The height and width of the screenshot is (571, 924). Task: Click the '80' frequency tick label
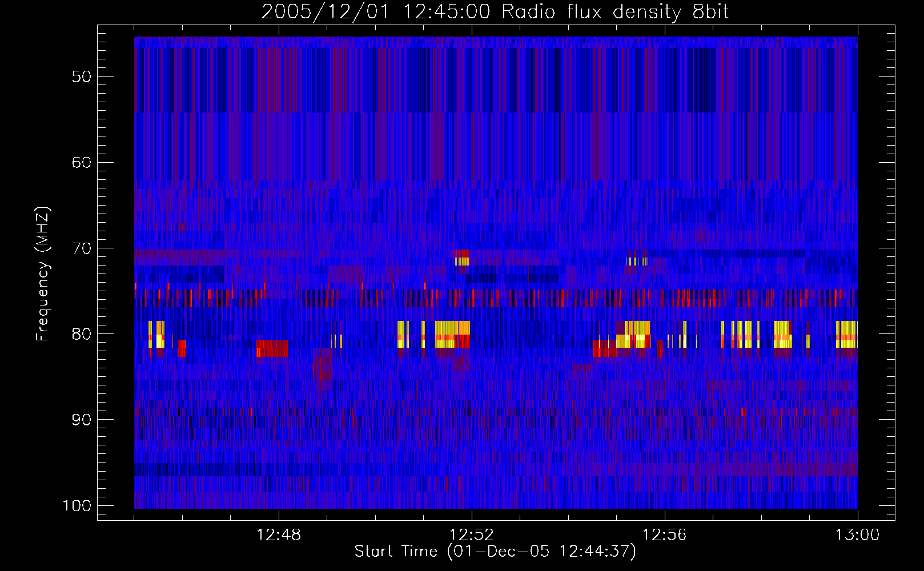coord(82,334)
